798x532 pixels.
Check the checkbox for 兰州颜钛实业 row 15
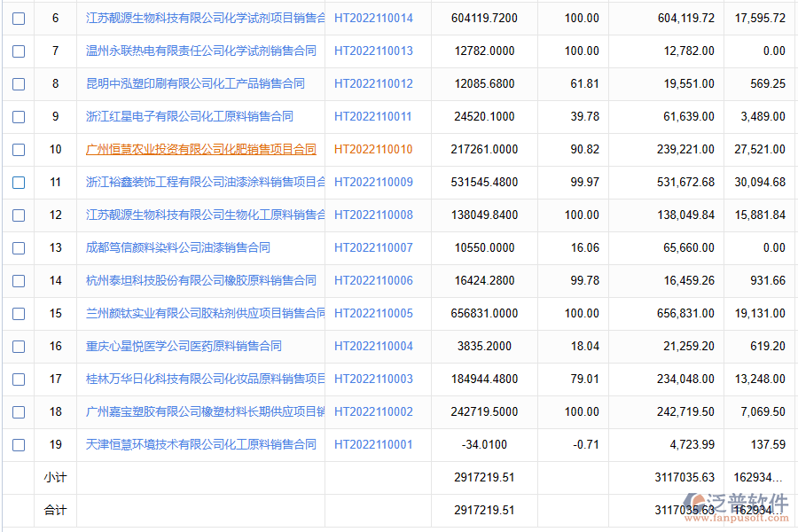[x=19, y=313]
